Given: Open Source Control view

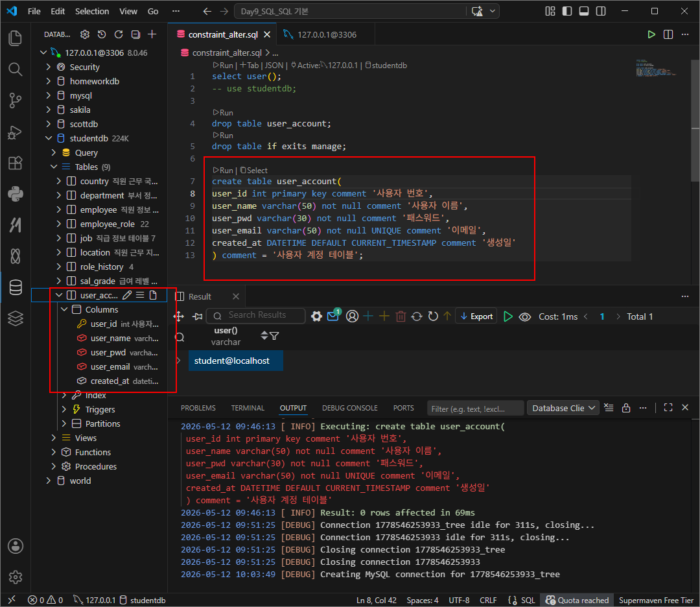Looking at the screenshot, I should (15, 101).
